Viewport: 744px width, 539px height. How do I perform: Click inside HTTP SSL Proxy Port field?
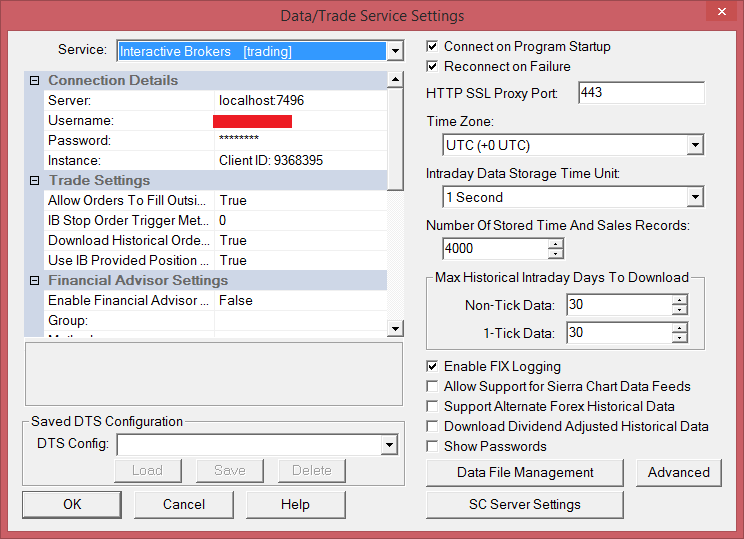(x=640, y=93)
